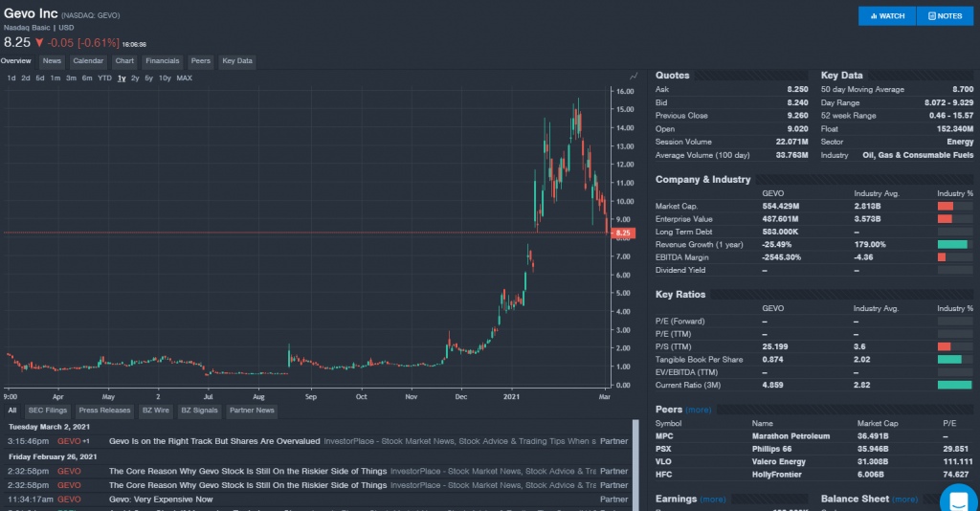Filter news by Press Releases
The height and width of the screenshot is (511, 980).
(x=104, y=411)
